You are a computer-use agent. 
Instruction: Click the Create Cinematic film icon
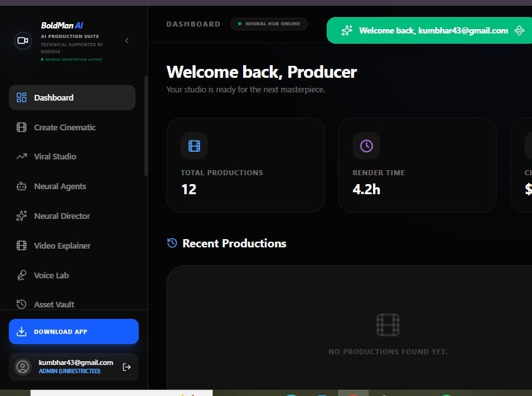pos(22,127)
